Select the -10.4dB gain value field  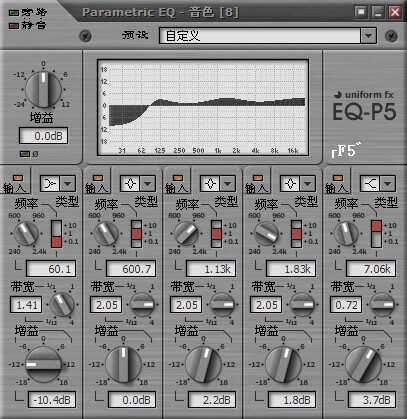pyautogui.click(x=52, y=400)
